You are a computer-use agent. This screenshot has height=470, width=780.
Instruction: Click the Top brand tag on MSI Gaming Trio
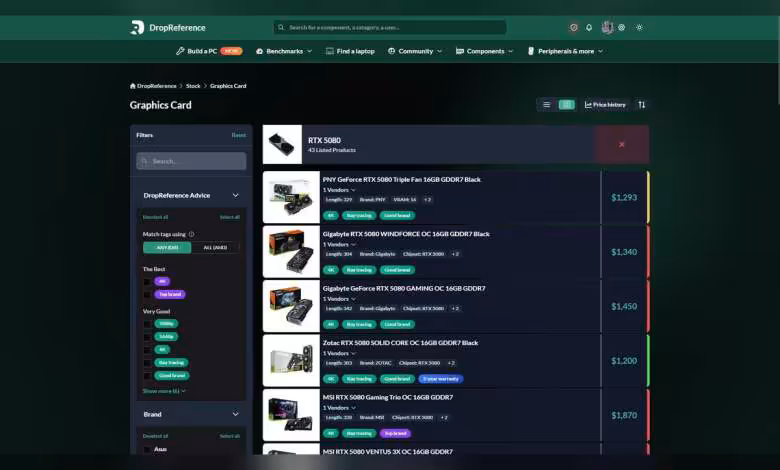click(x=395, y=433)
